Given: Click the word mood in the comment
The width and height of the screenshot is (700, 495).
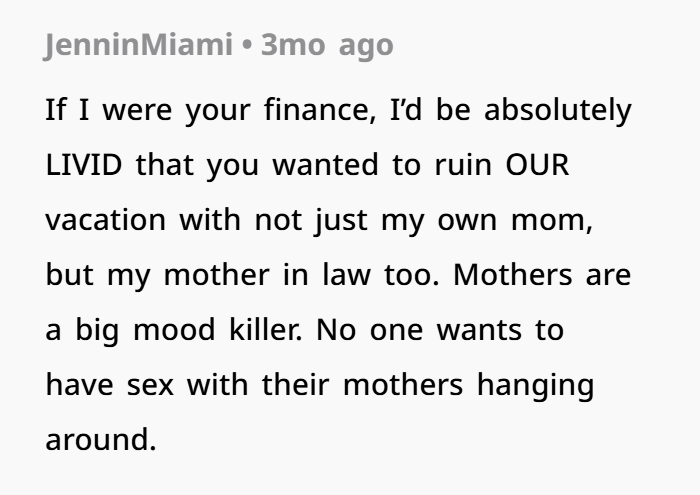Looking at the screenshot, I should (174, 329).
